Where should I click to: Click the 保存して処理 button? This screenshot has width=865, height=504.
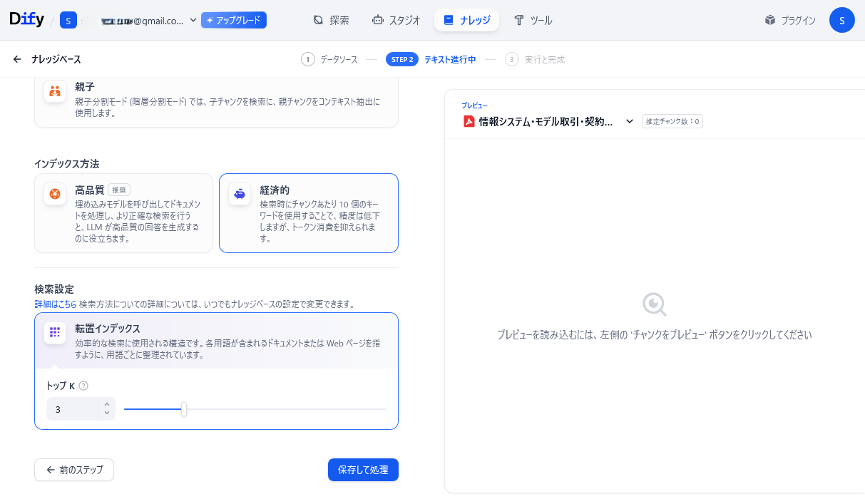(x=363, y=470)
